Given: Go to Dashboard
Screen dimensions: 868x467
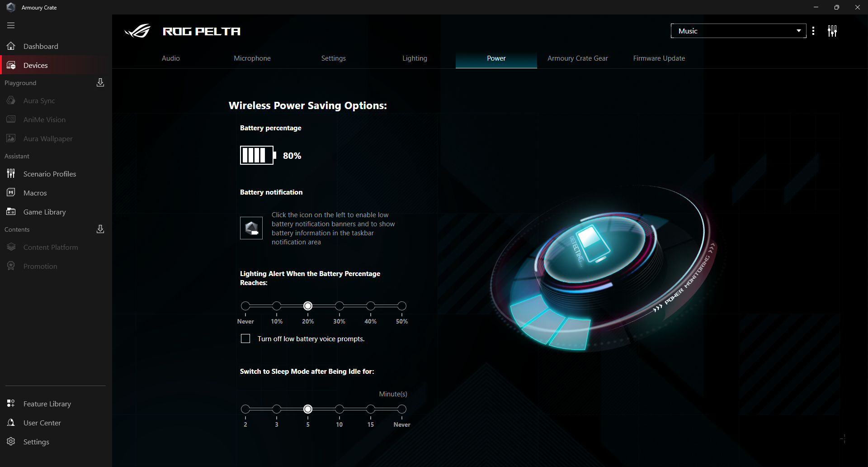Looking at the screenshot, I should click(x=56, y=46).
